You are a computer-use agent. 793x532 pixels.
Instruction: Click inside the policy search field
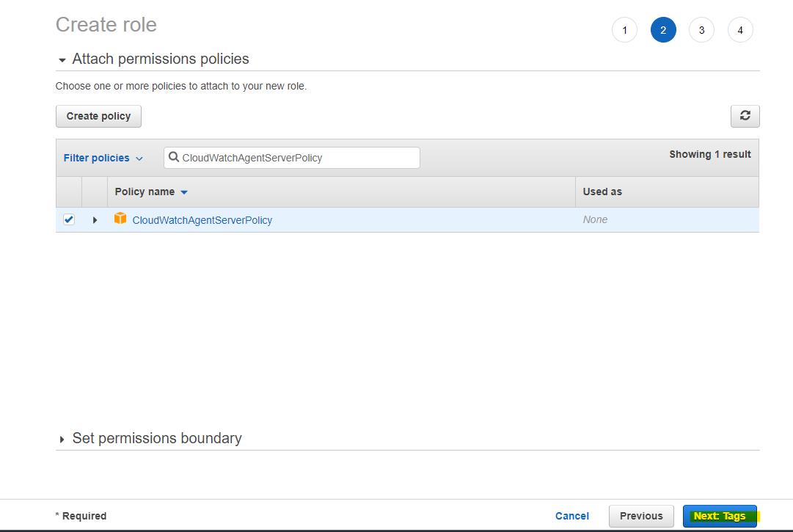293,157
